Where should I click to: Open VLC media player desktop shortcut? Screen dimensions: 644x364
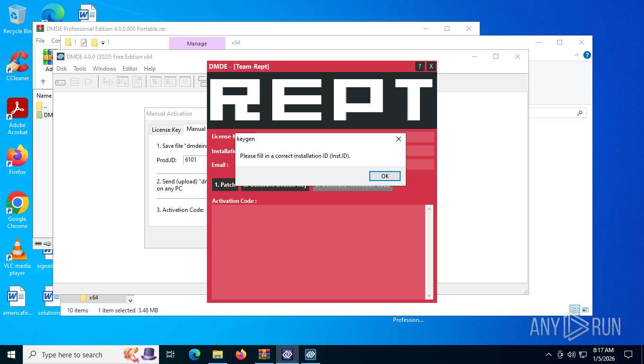[x=18, y=257]
